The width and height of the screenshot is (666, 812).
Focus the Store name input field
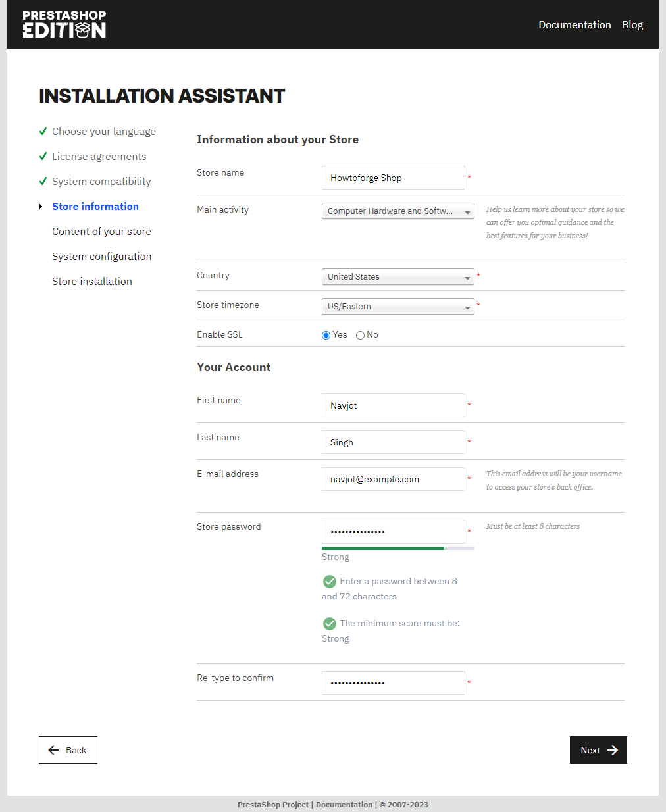[x=394, y=178]
